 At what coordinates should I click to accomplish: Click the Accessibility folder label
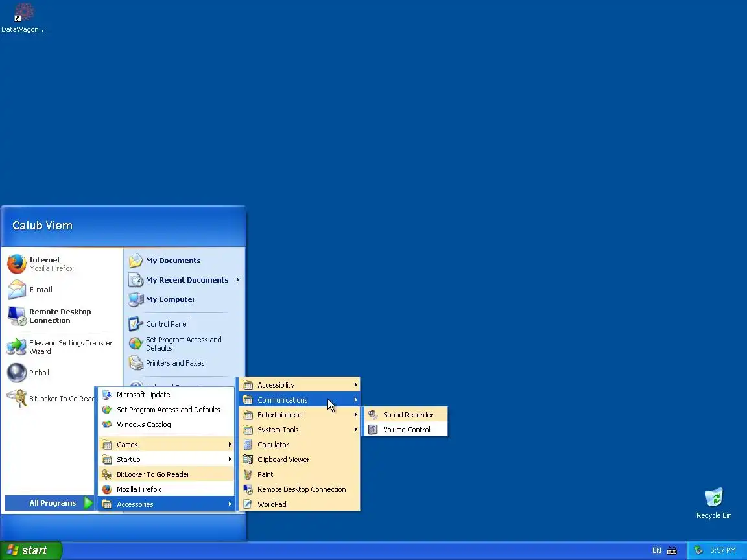[x=276, y=385]
